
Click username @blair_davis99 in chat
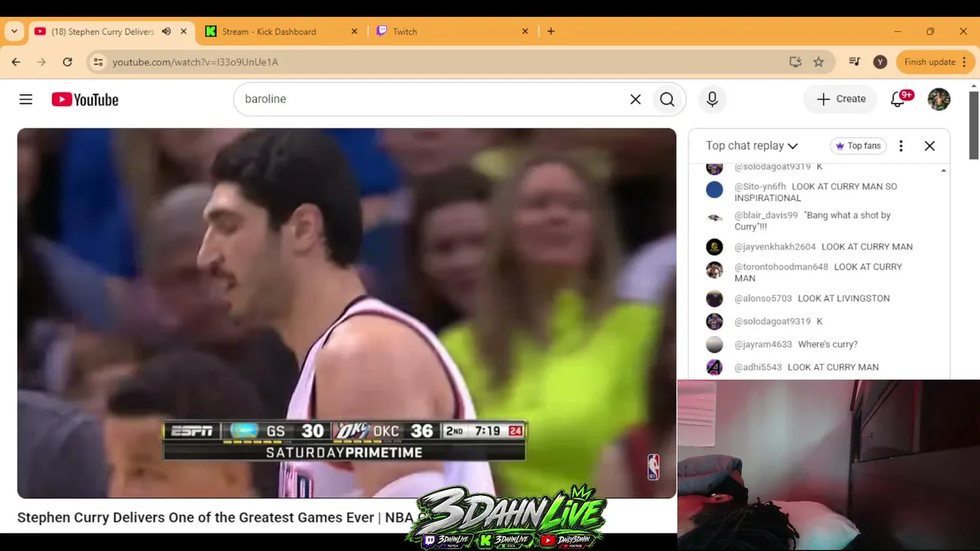766,216
